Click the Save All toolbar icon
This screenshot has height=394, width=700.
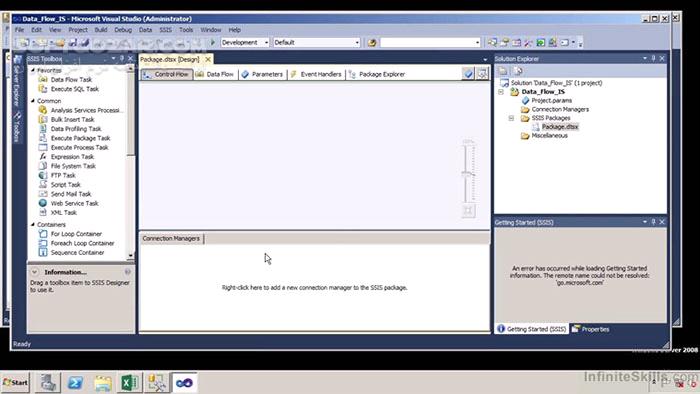(84, 42)
